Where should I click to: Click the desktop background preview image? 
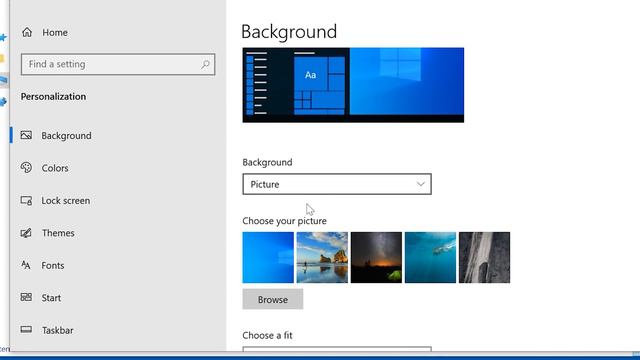(x=353, y=85)
